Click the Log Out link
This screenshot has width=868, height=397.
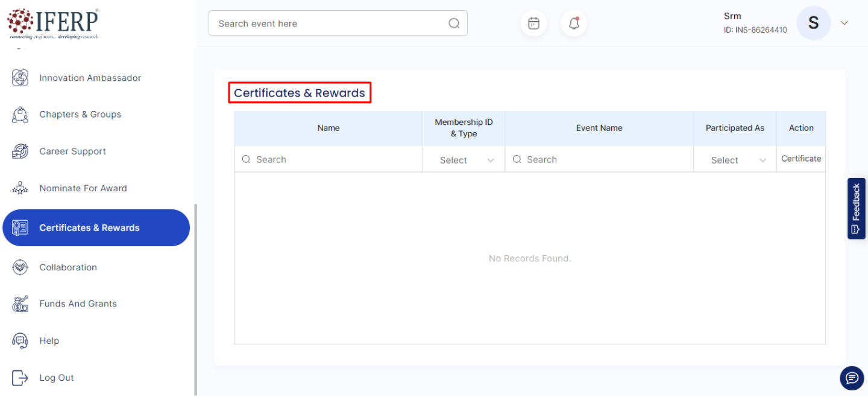pyautogui.click(x=57, y=378)
